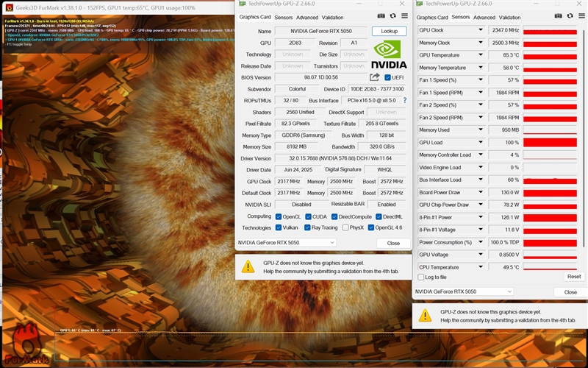588x368 pixels.
Task: Click the Subvendor field Colorful
Action: click(297, 89)
